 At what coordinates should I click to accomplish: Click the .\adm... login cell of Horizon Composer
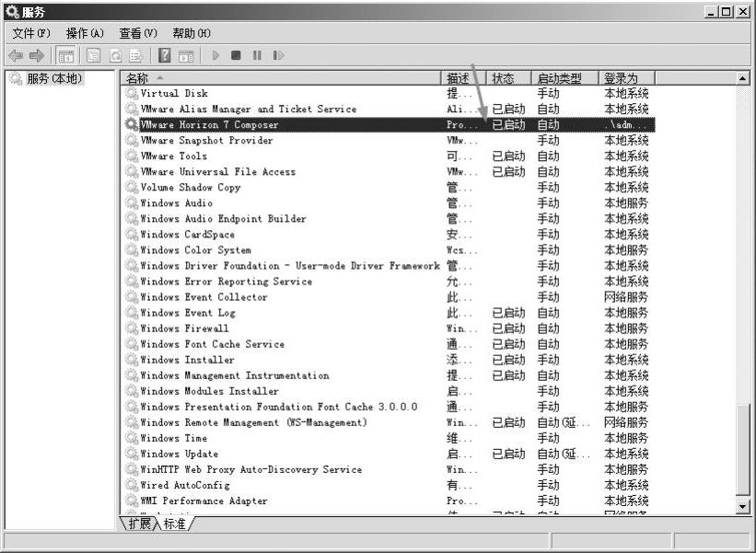click(x=626, y=125)
